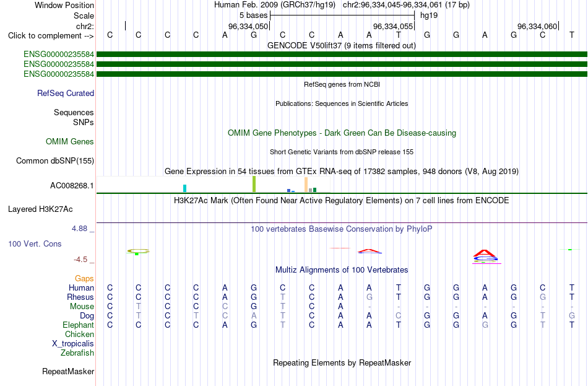Click the RepeatMasker track label

coord(68,371)
